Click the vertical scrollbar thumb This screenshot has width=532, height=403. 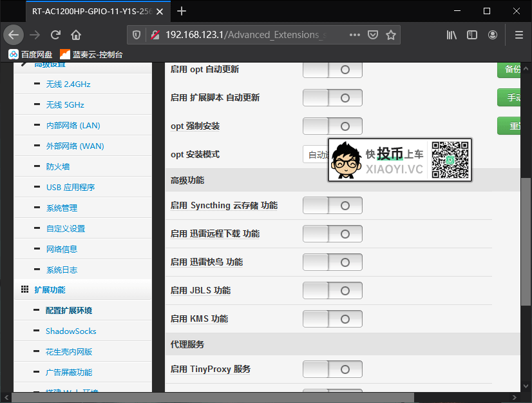click(x=526, y=242)
